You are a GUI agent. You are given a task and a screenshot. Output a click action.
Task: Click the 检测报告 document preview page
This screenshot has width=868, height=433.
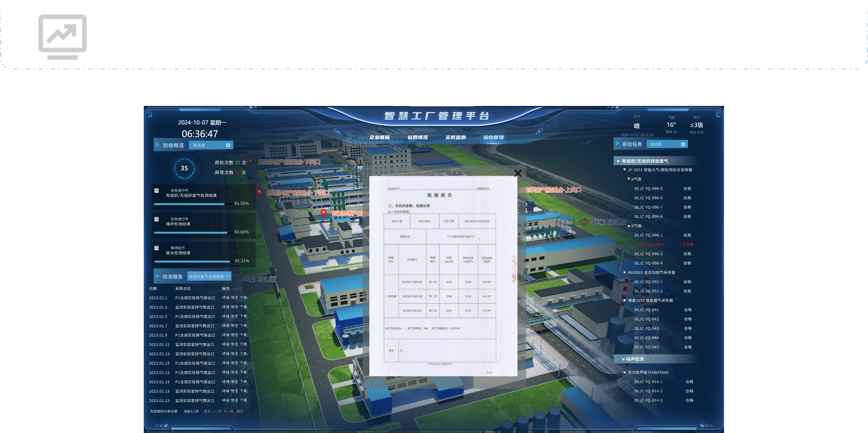pyautogui.click(x=443, y=276)
